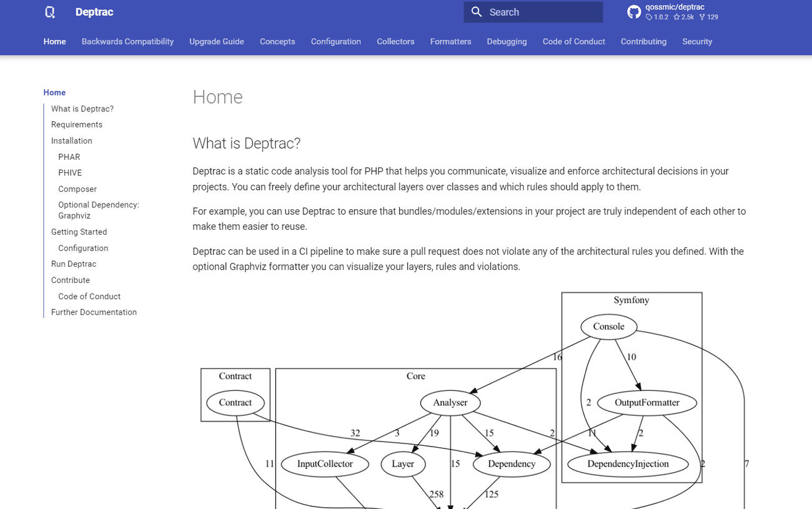Click the Analyser node in the graph
The height and width of the screenshot is (509, 812).
450,403
